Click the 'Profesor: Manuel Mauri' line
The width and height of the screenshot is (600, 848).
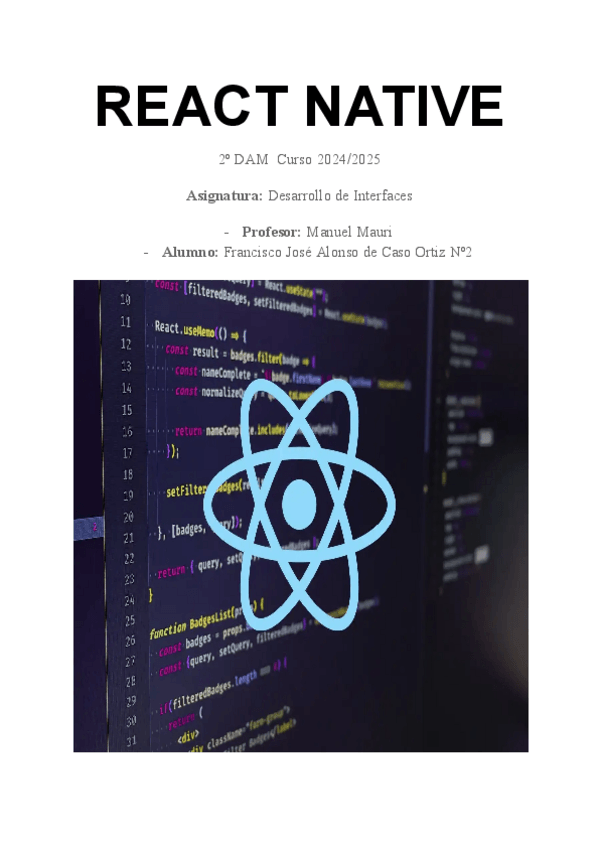(x=317, y=232)
